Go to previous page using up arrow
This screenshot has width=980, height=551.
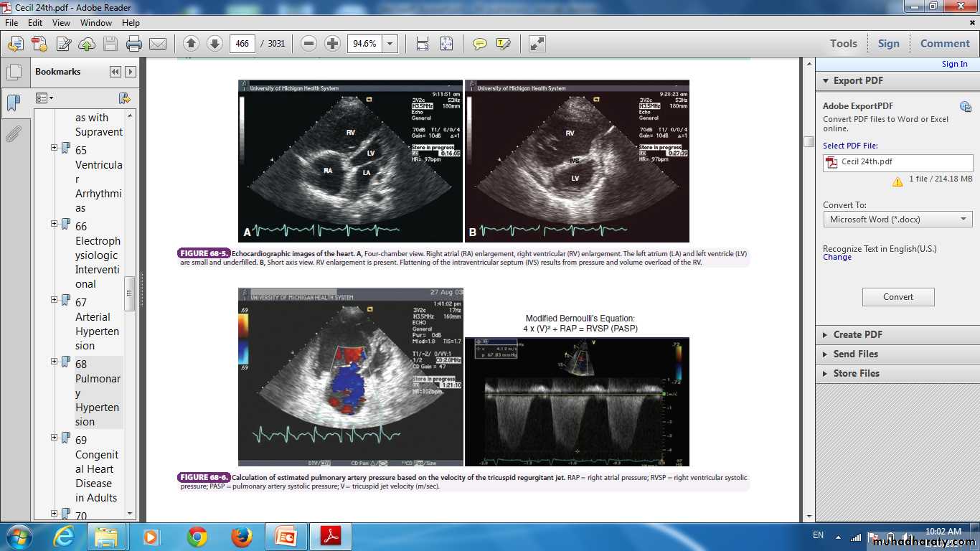click(191, 44)
